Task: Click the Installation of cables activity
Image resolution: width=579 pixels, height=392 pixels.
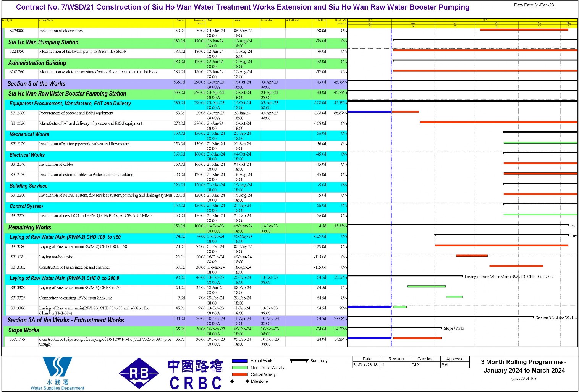Action: pos(56,165)
